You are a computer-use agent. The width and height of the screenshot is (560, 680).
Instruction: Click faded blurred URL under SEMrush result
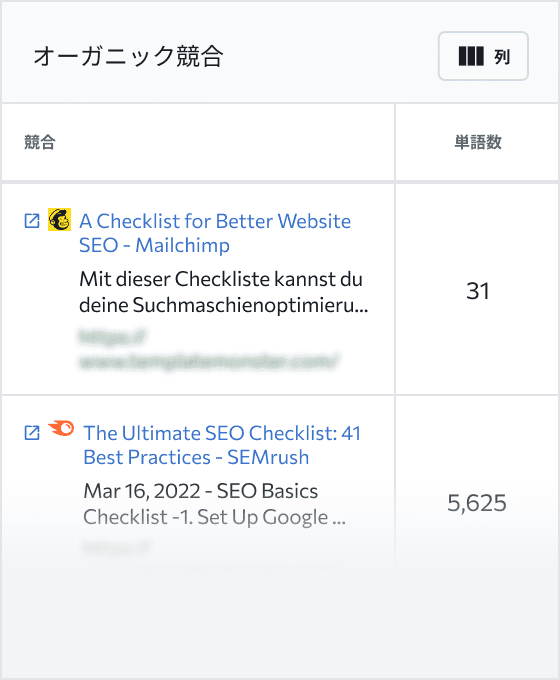click(116, 549)
